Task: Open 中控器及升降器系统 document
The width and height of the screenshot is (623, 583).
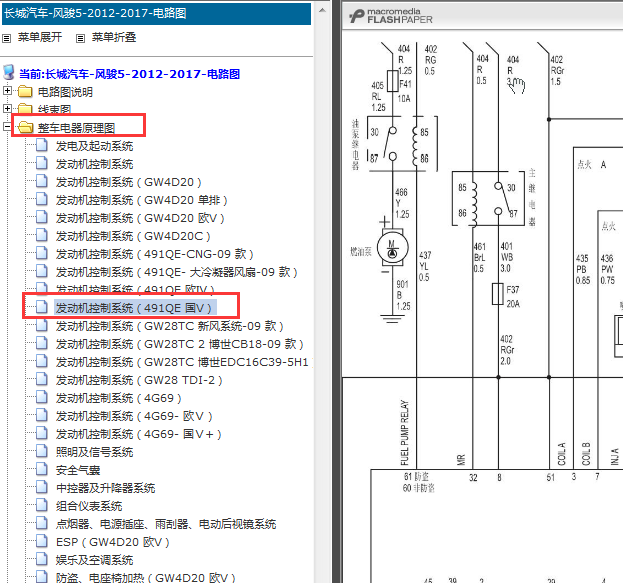Action: 105,488
